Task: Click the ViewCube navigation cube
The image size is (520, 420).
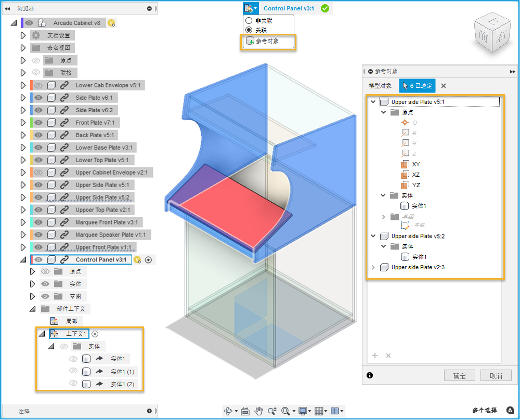Action: click(x=492, y=32)
